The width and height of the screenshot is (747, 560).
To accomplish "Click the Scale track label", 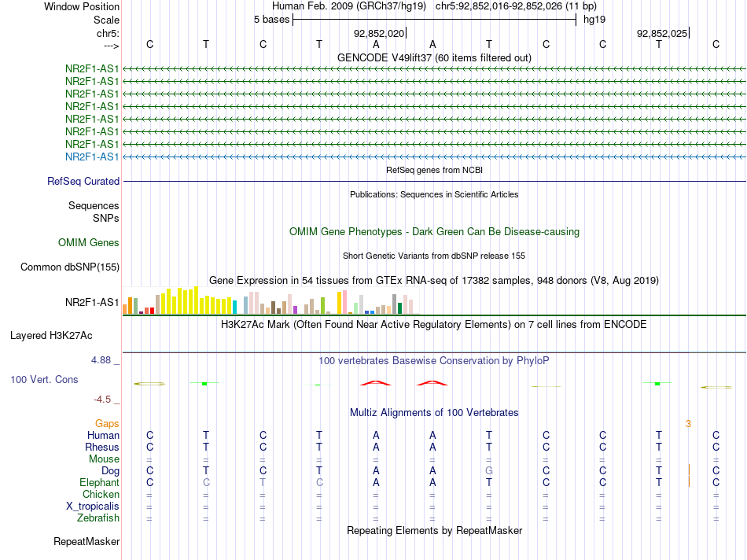I will click(x=106, y=20).
